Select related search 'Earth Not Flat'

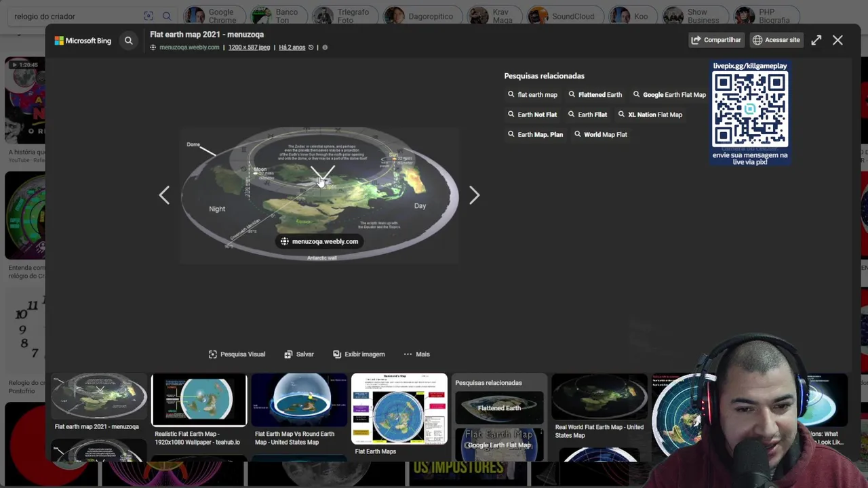(x=532, y=115)
